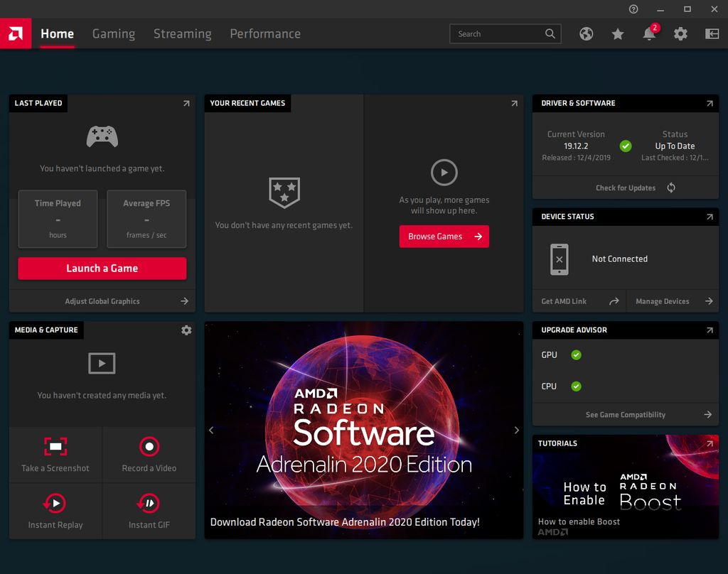This screenshot has width=728, height=574.
Task: Go to previous banner slide
Action: click(211, 430)
